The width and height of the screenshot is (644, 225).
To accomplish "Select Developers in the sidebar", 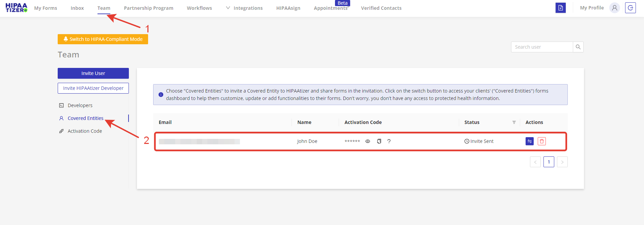I will point(80,105).
